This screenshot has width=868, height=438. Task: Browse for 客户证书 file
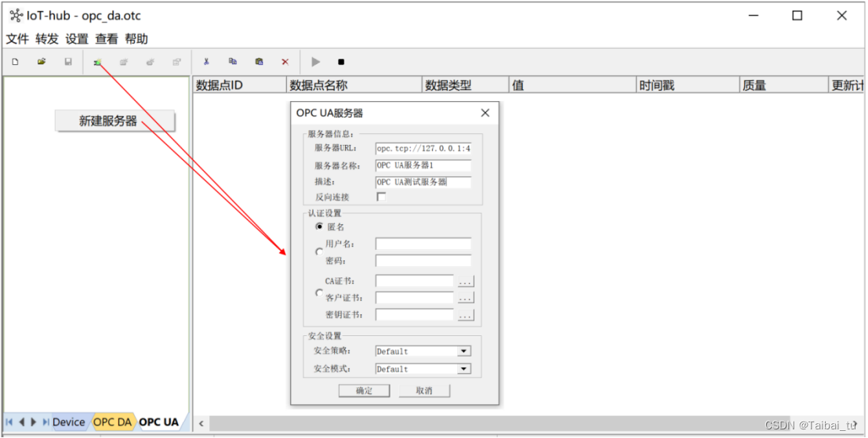[x=466, y=298]
